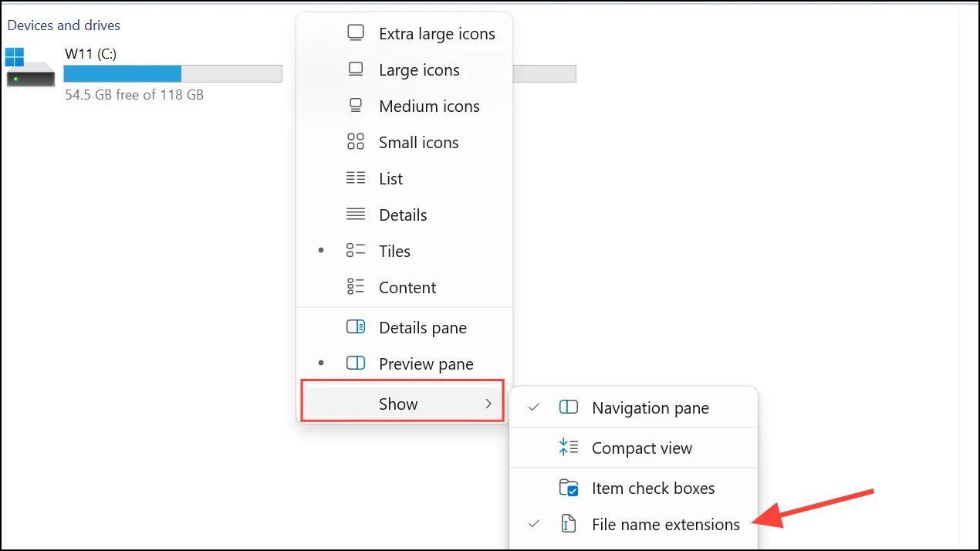Click the Navigation pane icon
980x551 pixels.
(x=569, y=407)
